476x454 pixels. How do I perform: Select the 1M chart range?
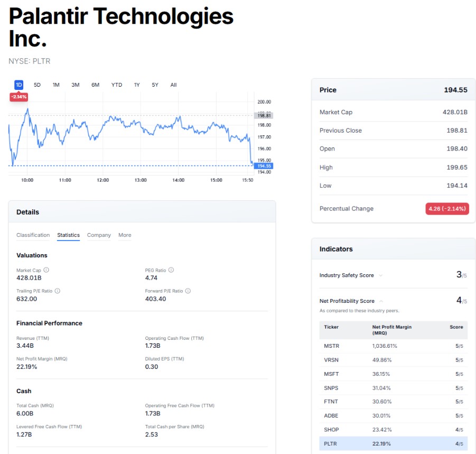tap(55, 85)
